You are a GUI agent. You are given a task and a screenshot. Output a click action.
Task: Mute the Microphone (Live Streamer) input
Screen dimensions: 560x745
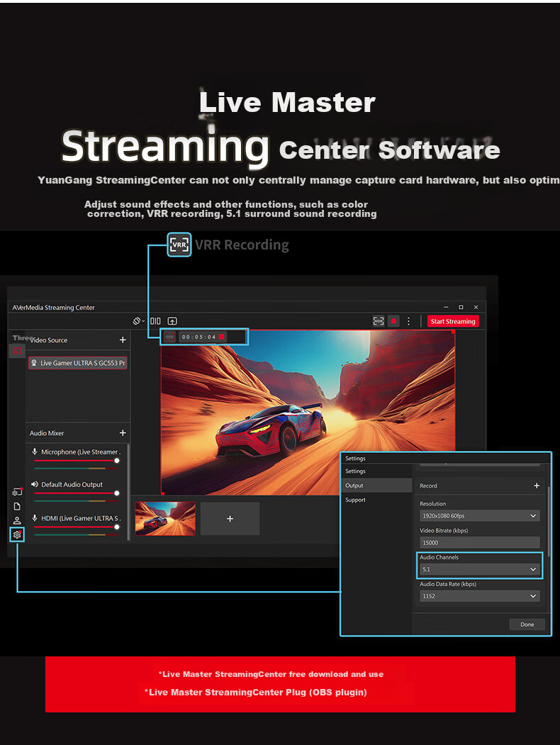(34, 452)
